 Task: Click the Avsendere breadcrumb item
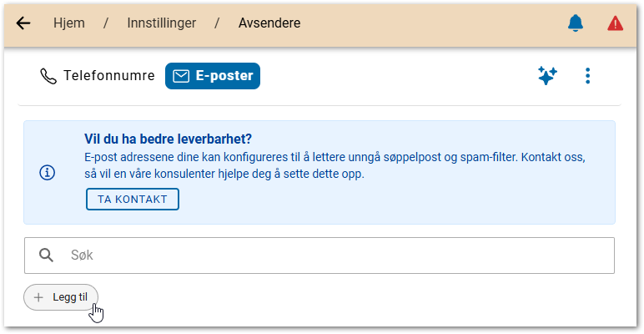(269, 23)
